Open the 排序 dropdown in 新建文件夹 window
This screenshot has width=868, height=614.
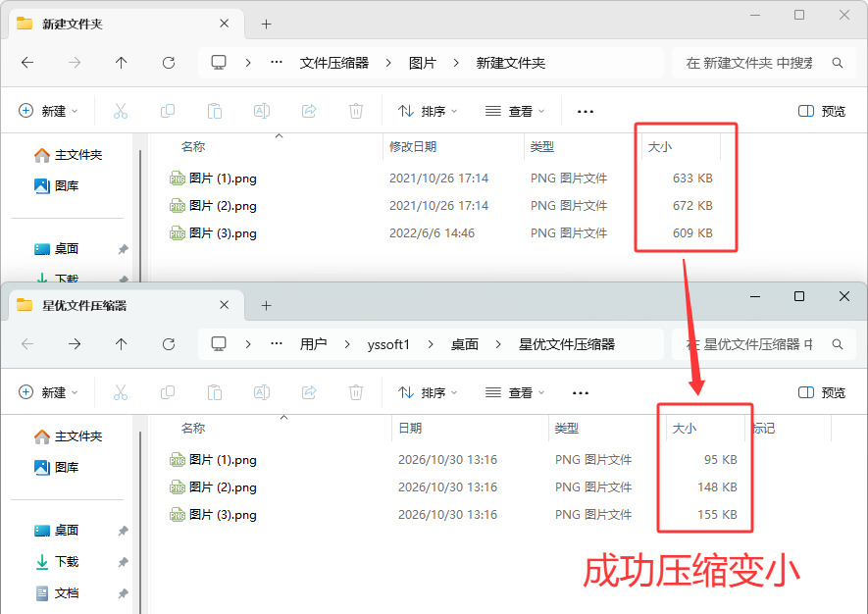pos(428,111)
